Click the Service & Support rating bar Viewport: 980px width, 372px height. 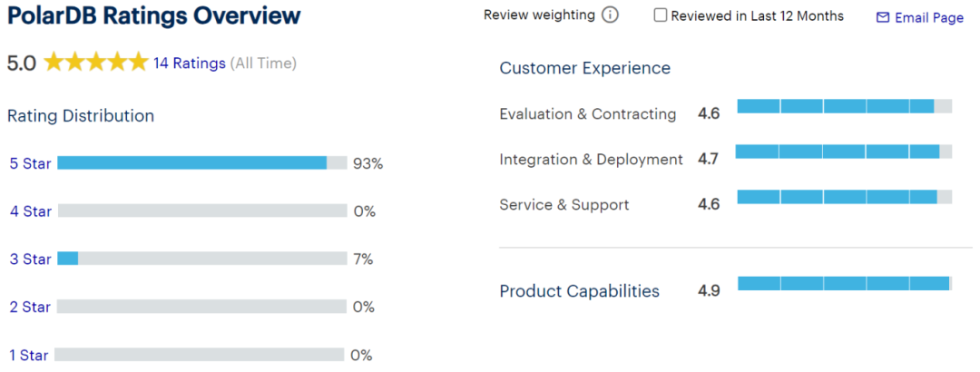(x=844, y=197)
